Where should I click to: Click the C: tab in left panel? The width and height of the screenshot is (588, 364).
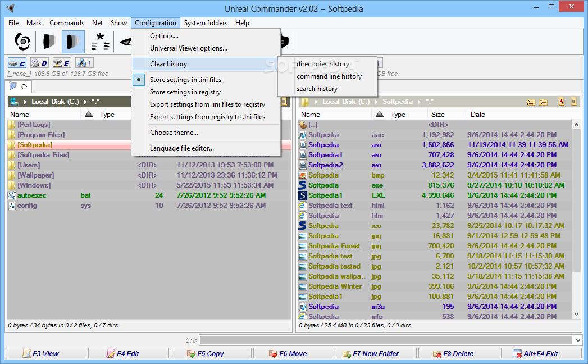19,87
